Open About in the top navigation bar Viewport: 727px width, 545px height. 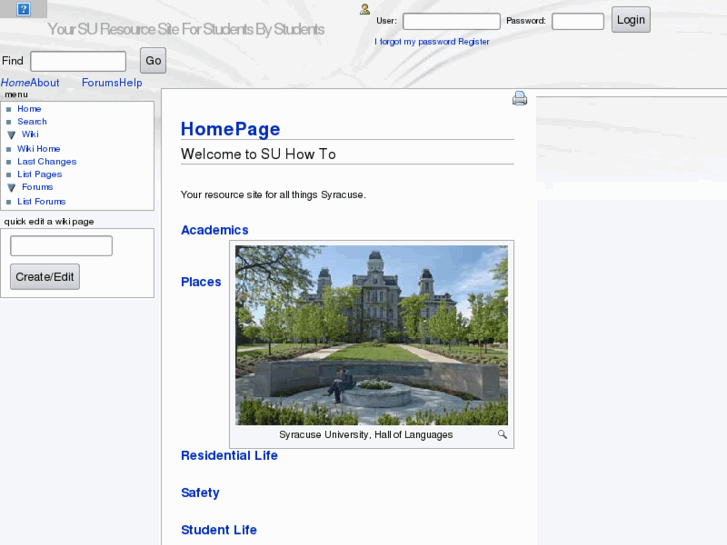coord(45,83)
